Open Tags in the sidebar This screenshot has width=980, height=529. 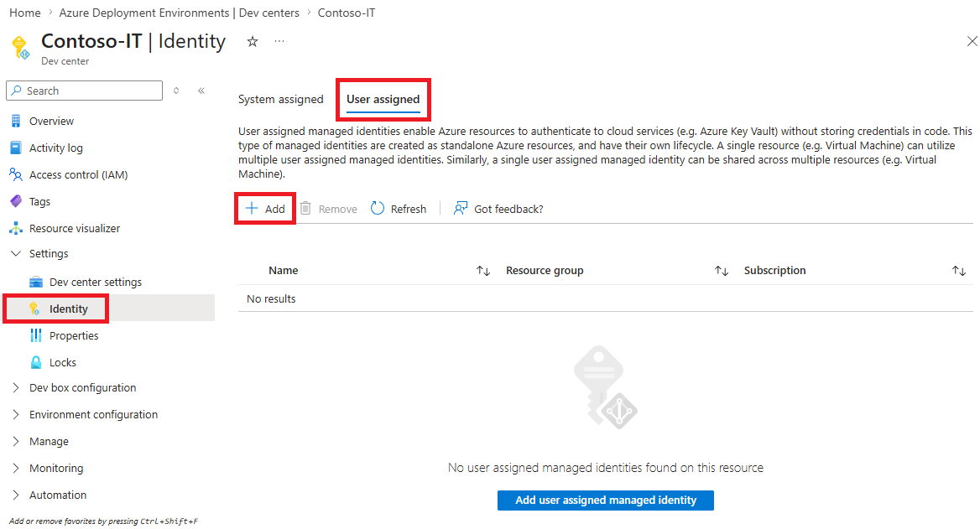(39, 202)
